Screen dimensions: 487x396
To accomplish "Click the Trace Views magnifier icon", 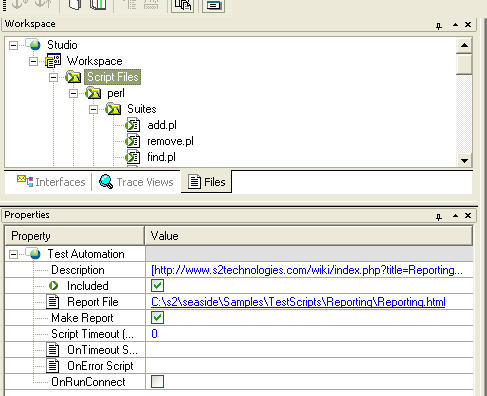I will pos(106,182).
